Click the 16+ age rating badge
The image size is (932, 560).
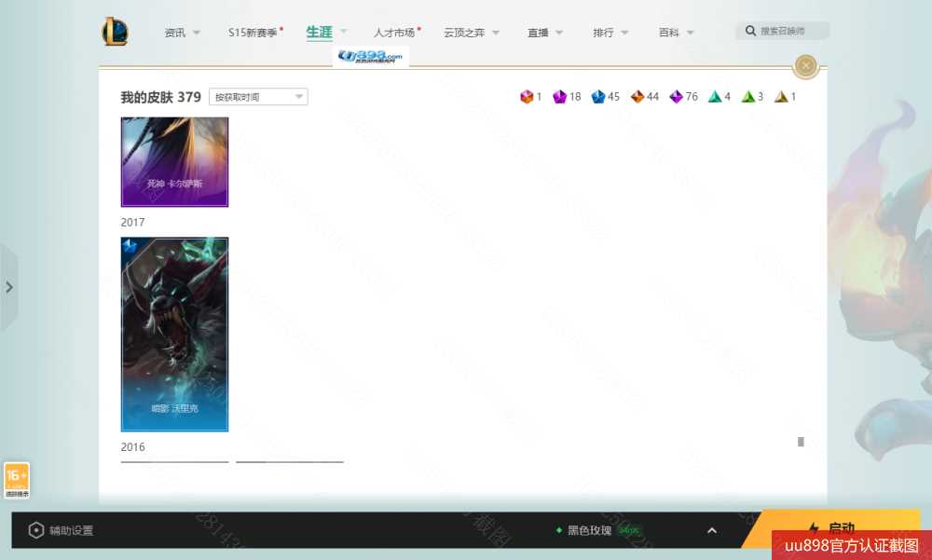17,481
